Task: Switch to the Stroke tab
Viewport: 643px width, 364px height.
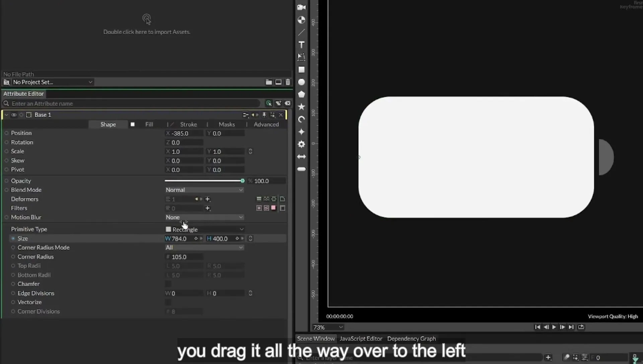Action: tap(189, 124)
